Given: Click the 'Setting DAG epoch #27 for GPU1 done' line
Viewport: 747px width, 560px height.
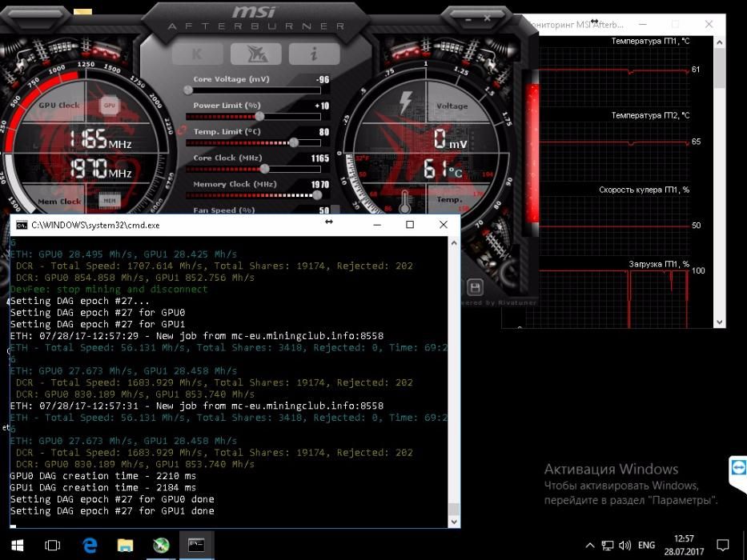Looking at the screenshot, I should point(112,511).
